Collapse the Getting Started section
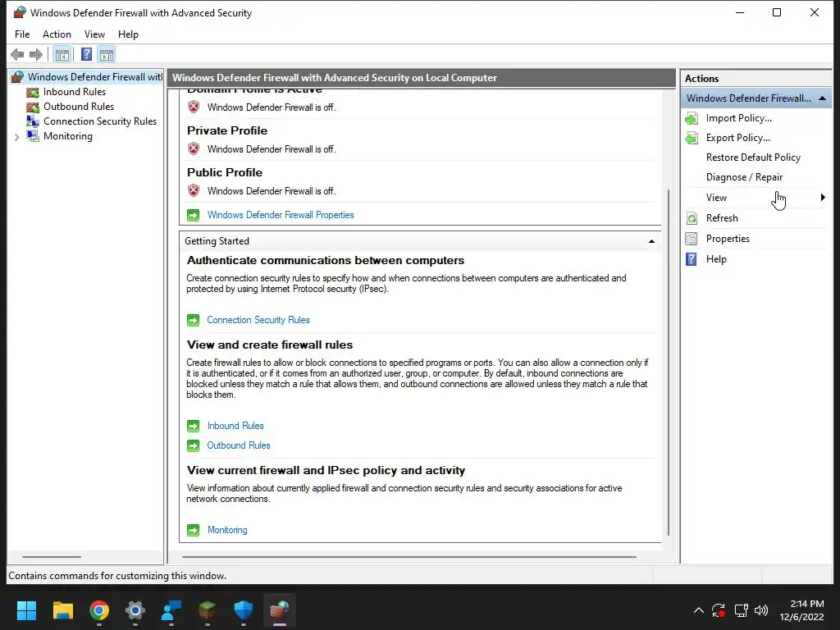This screenshot has width=840, height=630. [x=651, y=241]
